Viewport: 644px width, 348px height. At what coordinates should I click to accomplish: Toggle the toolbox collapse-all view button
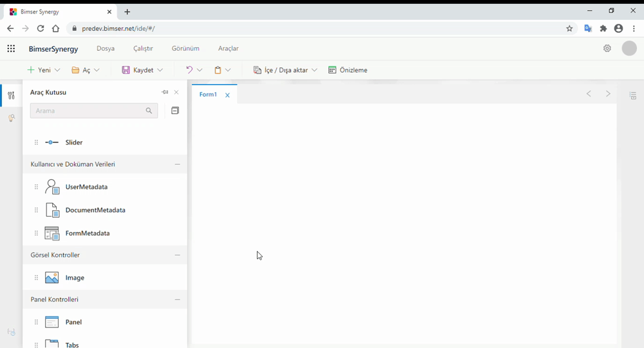tap(175, 111)
